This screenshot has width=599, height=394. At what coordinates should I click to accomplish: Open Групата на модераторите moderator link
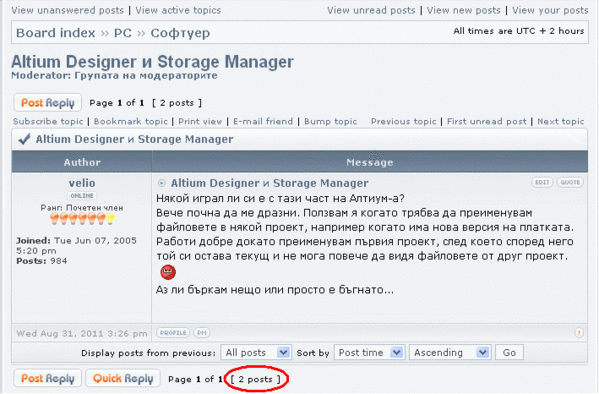146,75
